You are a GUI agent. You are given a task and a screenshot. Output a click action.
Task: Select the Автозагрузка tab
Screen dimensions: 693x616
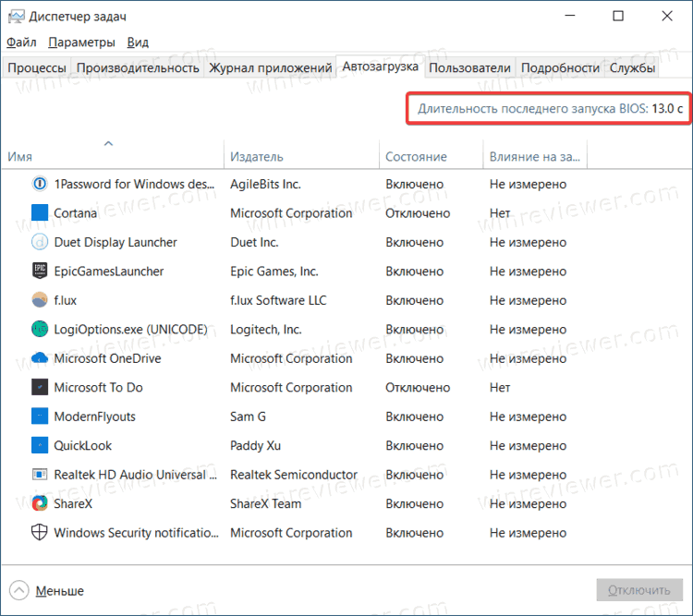click(x=380, y=66)
